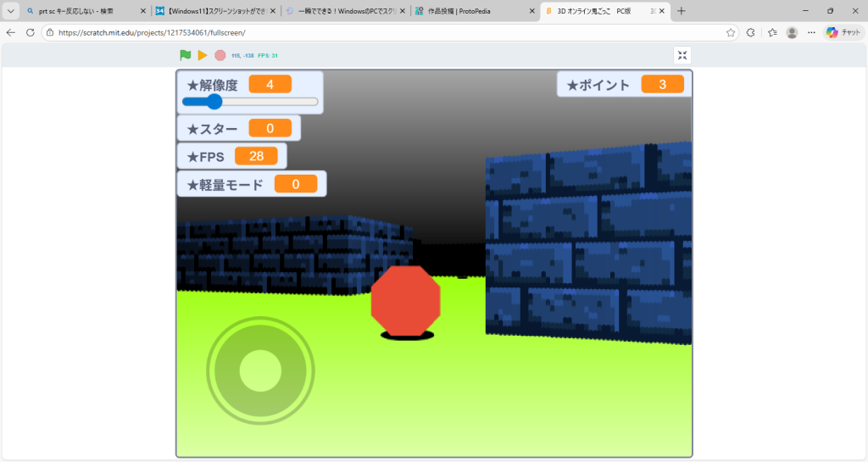The height and width of the screenshot is (462, 868).
Task: Open the browser extensions icon
Action: point(750,32)
